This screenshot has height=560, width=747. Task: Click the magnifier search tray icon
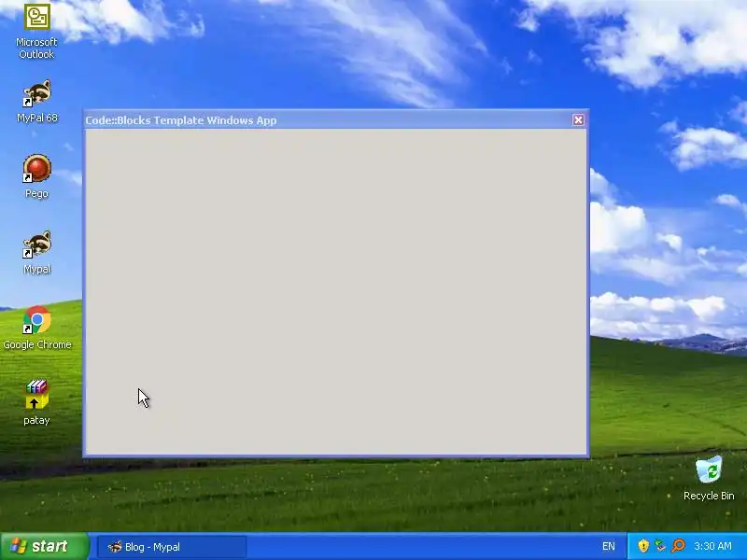pyautogui.click(x=679, y=546)
